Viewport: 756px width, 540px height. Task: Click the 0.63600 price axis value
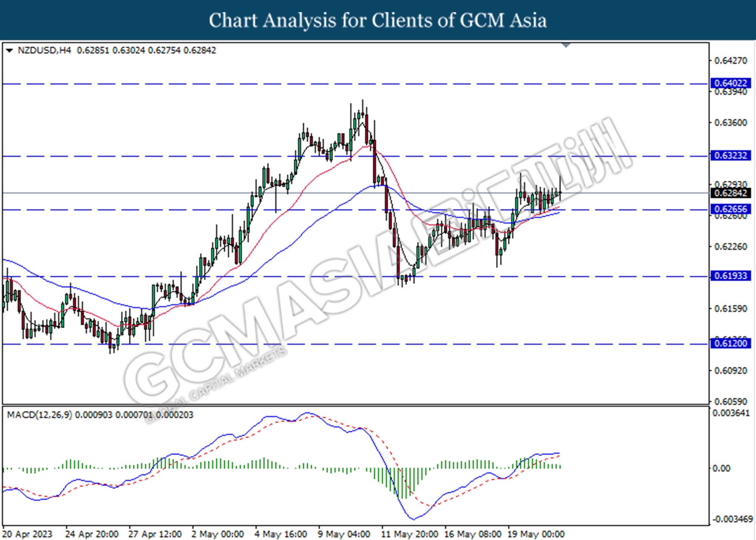pyautogui.click(x=731, y=123)
